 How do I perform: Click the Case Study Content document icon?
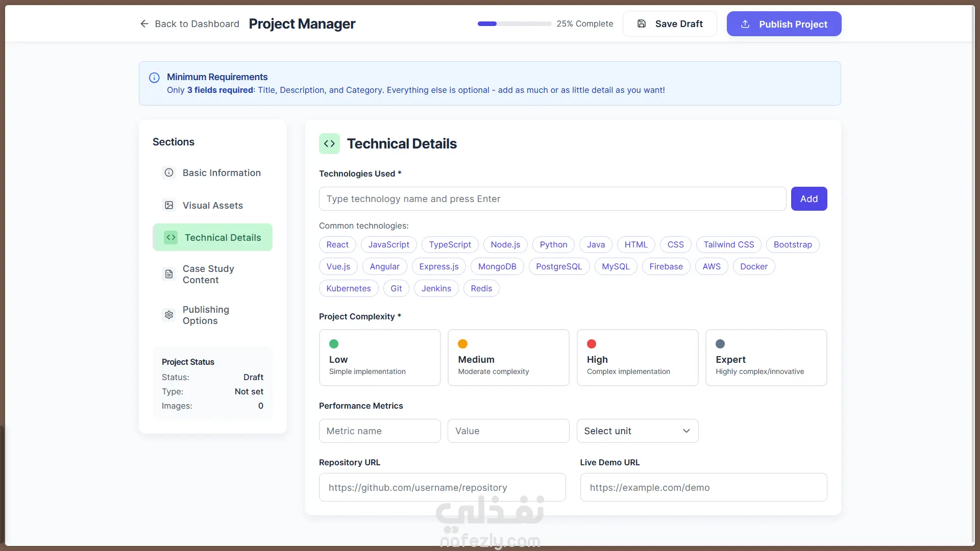[x=169, y=274]
